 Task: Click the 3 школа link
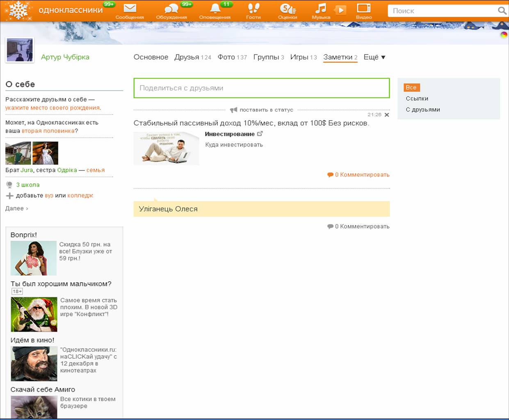28,185
